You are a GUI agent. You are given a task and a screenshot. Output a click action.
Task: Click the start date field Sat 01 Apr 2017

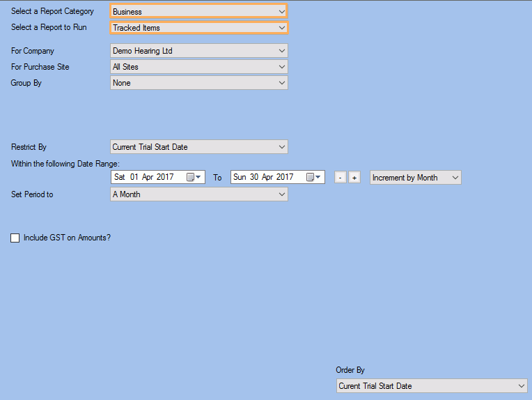click(158, 177)
